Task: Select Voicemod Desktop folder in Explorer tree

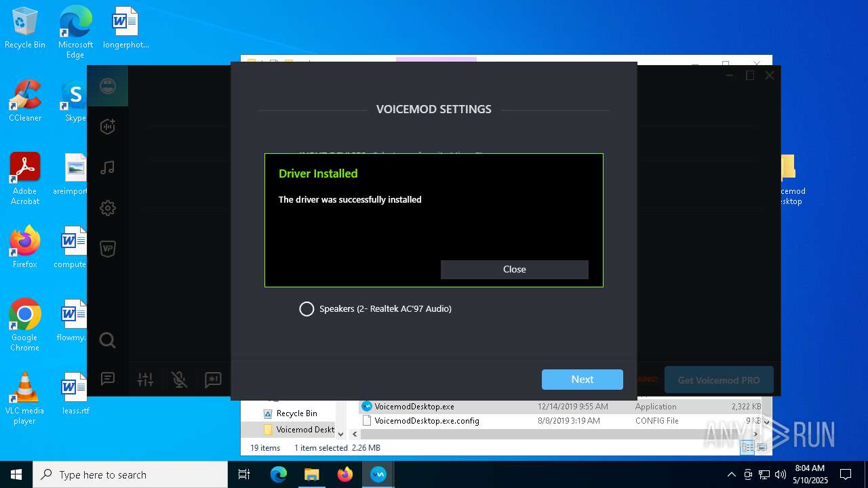Action: [298, 430]
